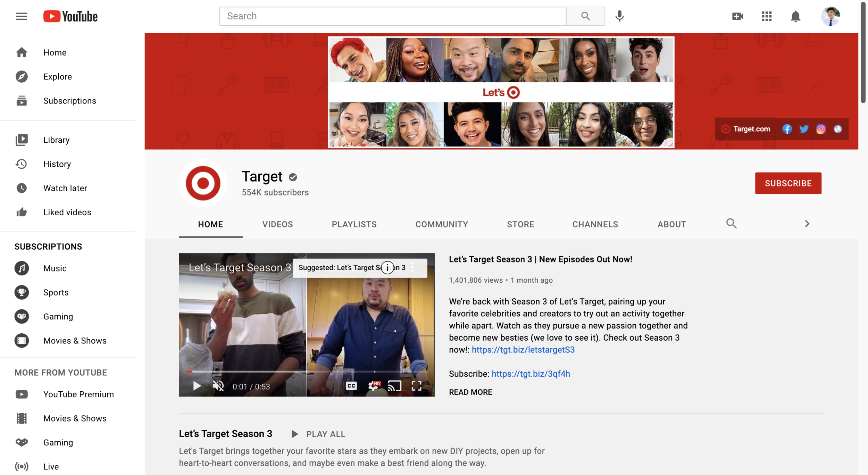
Task: Show more channel tabs with the right chevron
Action: [x=807, y=224]
